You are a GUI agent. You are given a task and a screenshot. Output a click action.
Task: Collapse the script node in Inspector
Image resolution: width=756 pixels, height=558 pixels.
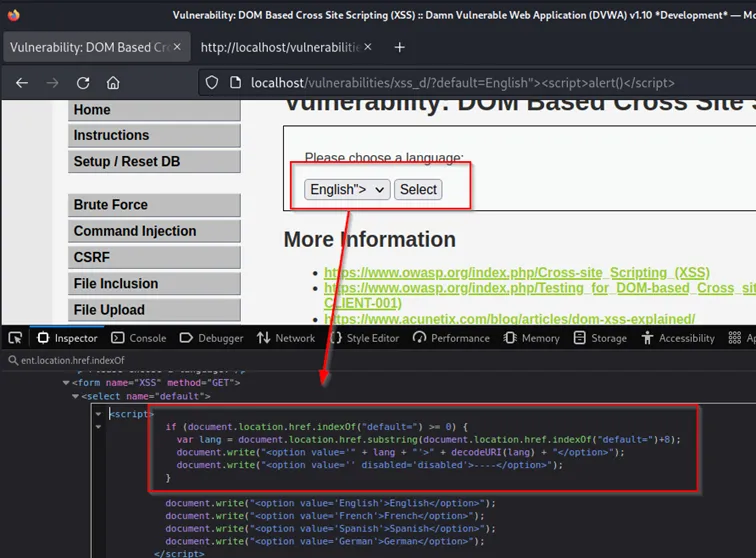98,413
